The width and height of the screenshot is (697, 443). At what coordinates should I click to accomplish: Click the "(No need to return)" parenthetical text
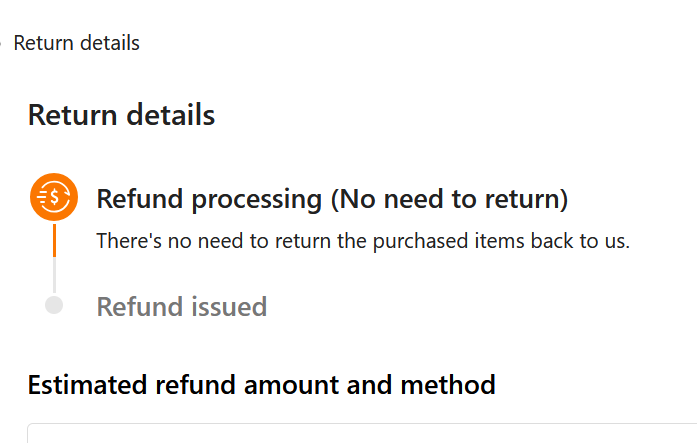point(449,199)
